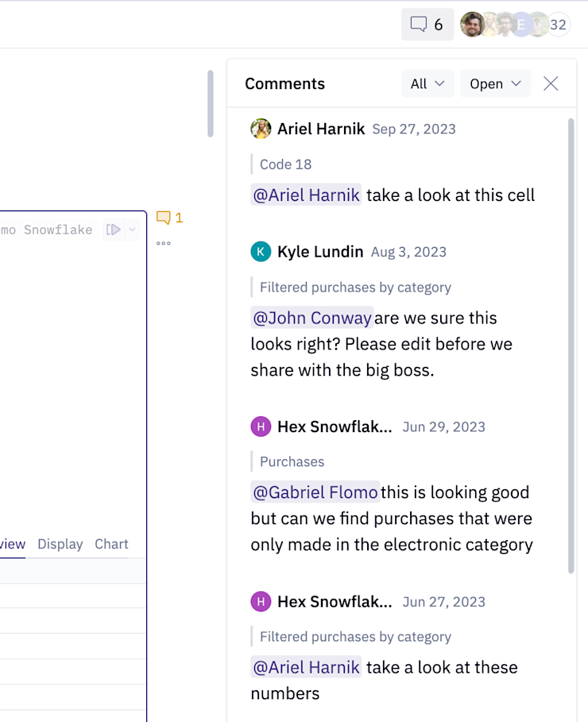588x722 pixels.
Task: Click Kyle Lundin's K avatar icon
Action: click(260, 251)
